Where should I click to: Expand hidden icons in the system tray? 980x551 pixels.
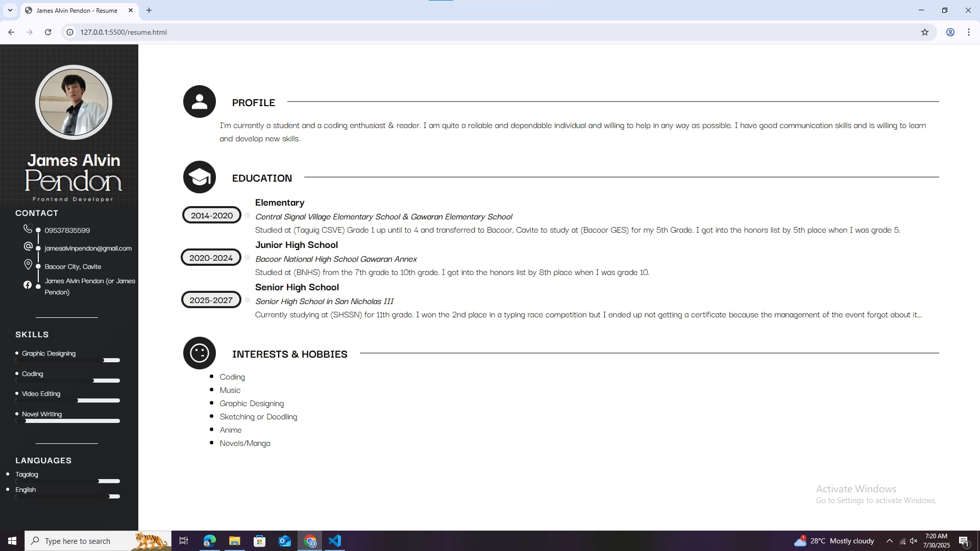[x=890, y=541]
